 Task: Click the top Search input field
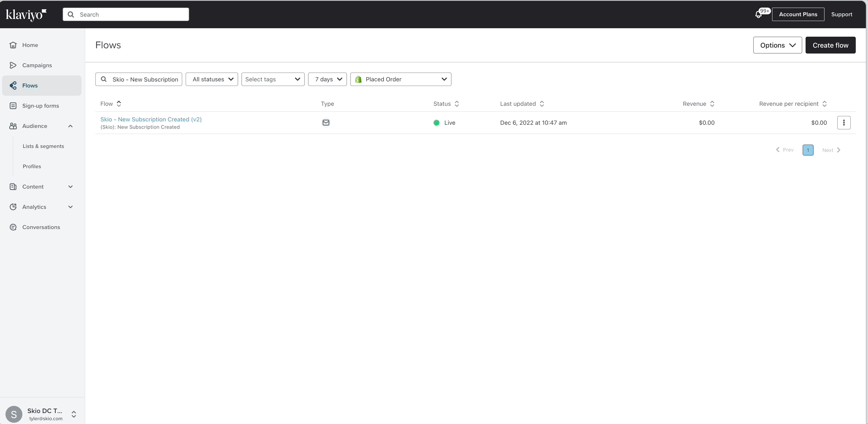pyautogui.click(x=126, y=14)
